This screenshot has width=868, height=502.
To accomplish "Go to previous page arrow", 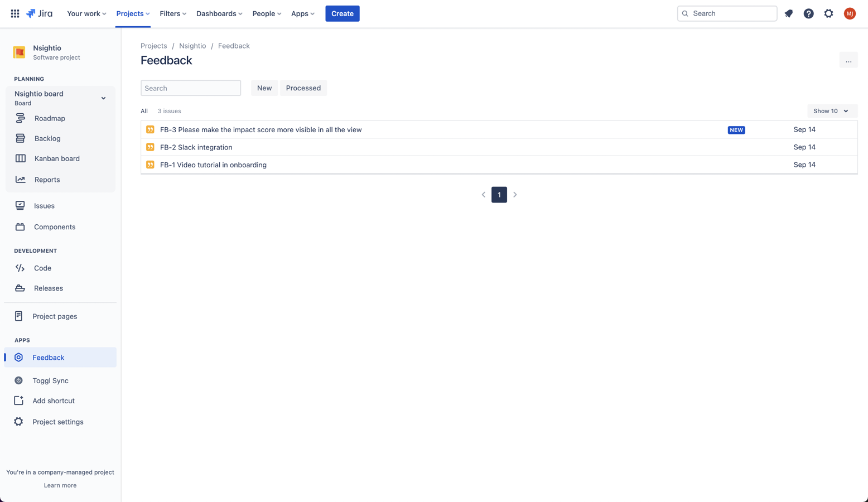I will 484,195.
